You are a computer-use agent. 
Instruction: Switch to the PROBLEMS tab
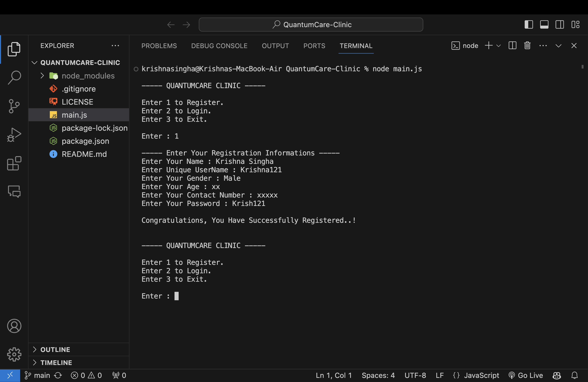pos(159,46)
